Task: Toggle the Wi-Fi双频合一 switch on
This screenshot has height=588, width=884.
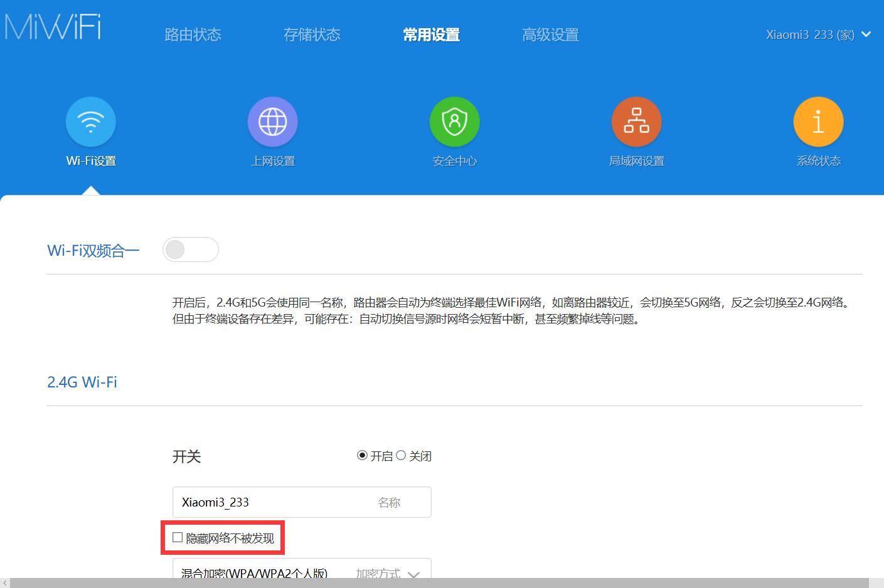Action: tap(191, 249)
